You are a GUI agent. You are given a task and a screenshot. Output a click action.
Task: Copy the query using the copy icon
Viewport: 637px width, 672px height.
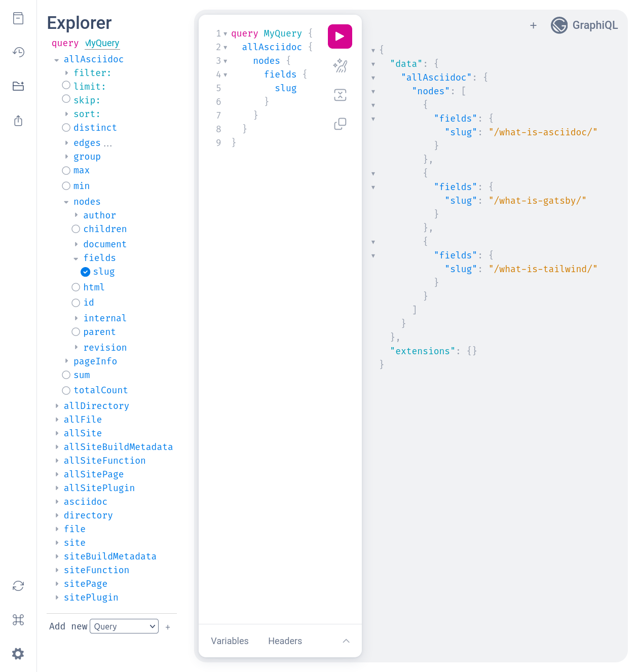[x=340, y=124]
